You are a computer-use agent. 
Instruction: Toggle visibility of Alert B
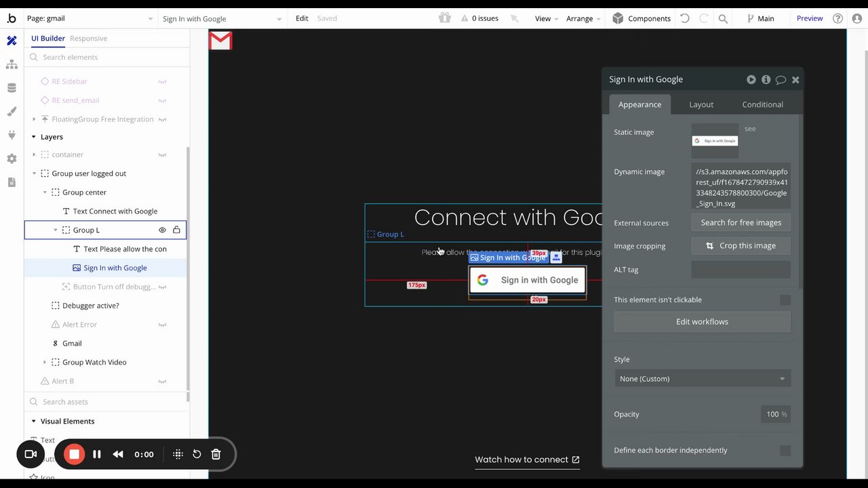point(162,381)
